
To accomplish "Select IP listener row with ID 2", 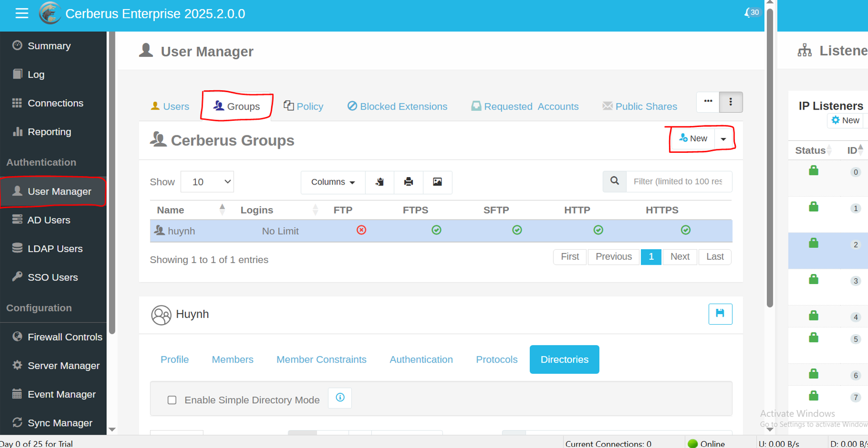I will (828, 251).
